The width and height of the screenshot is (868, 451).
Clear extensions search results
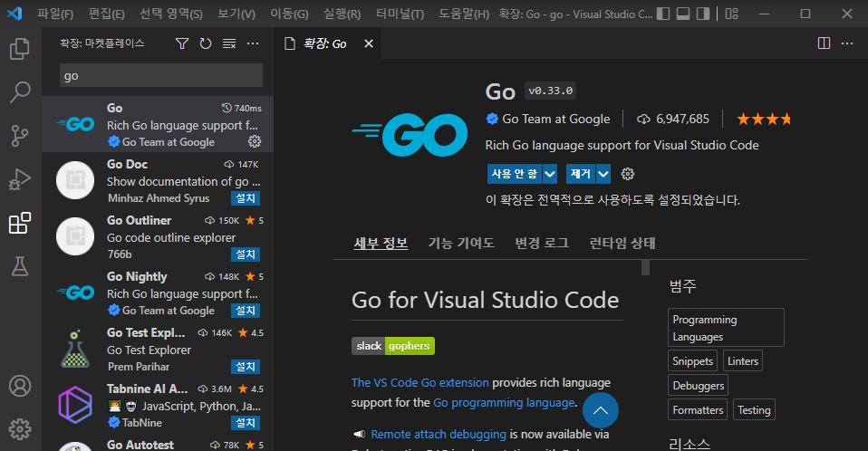click(x=229, y=43)
